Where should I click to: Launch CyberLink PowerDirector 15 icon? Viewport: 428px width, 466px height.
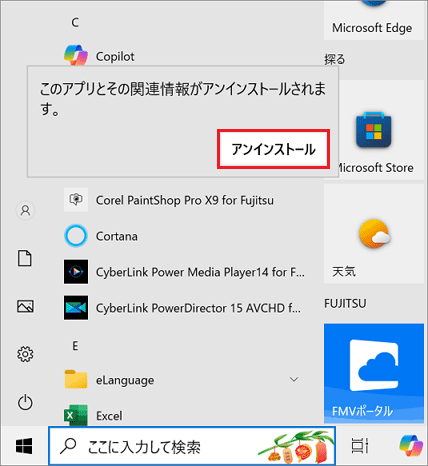76,308
